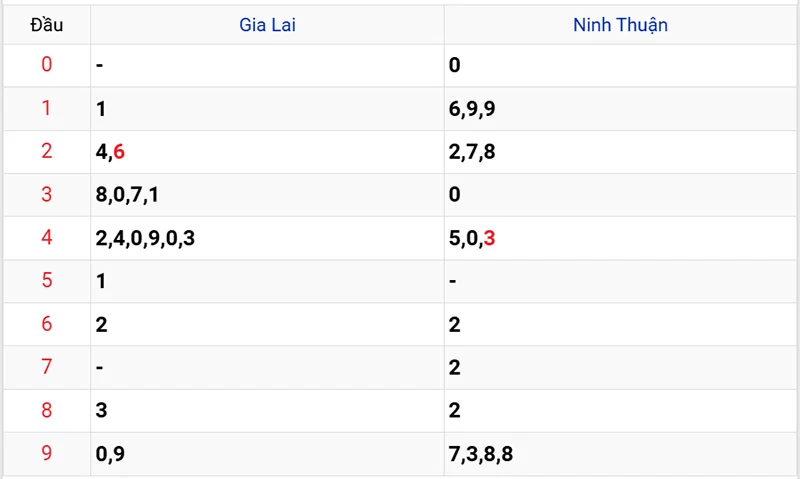
Task: Click the dash in Ninh Thuận row 5
Action: point(454,281)
